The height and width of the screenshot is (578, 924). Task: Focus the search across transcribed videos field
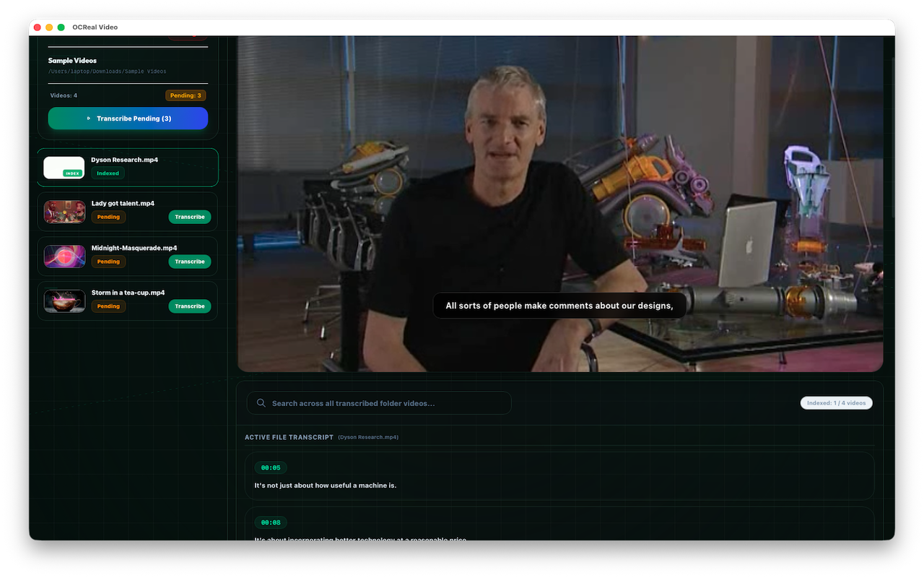coord(379,403)
